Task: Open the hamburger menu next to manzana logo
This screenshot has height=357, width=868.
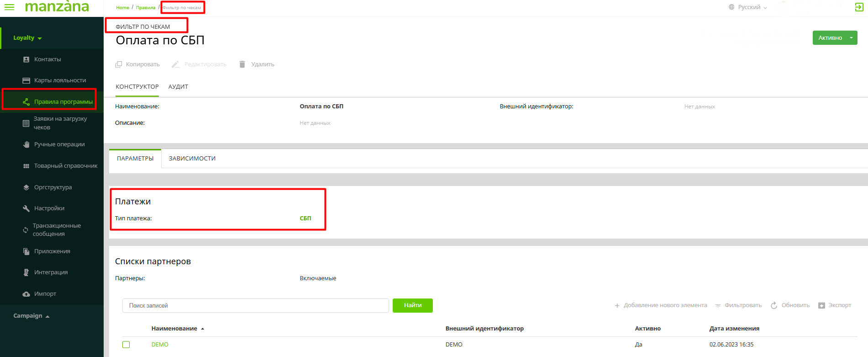Action: [x=9, y=7]
